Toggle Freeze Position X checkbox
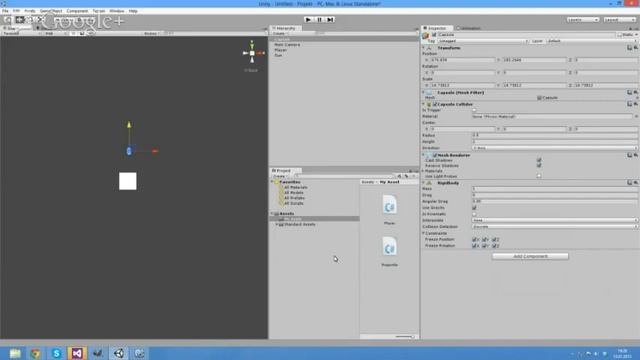640x360 pixels. [x=474, y=240]
